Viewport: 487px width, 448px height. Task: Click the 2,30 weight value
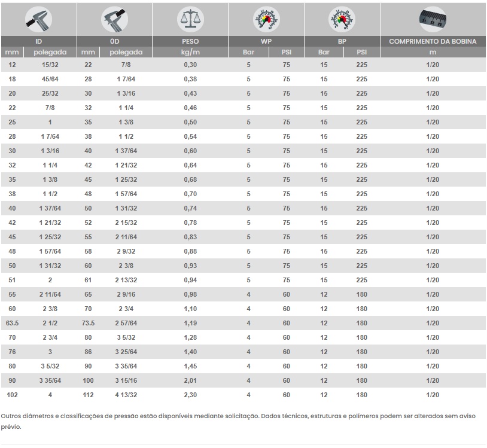pos(190,395)
